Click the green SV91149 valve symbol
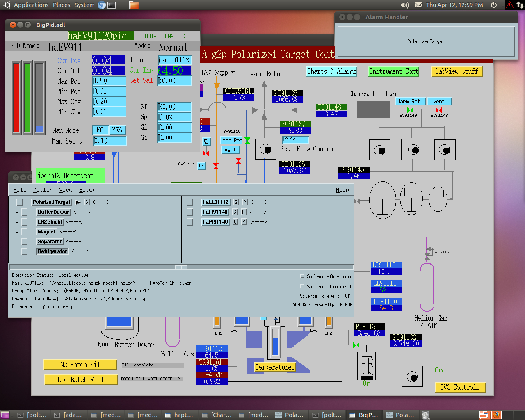The image size is (525, 420). pos(410,110)
